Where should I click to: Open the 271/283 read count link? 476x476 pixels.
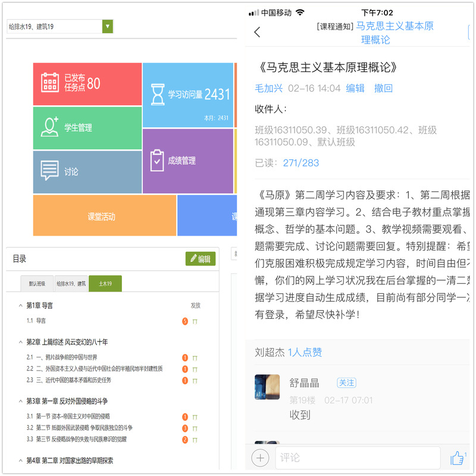click(x=300, y=162)
